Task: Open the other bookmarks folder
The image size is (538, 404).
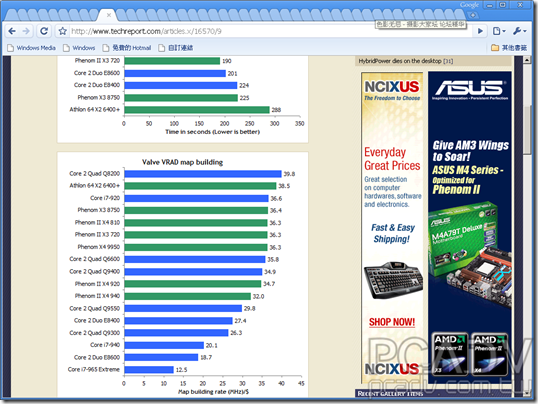Action: point(509,48)
